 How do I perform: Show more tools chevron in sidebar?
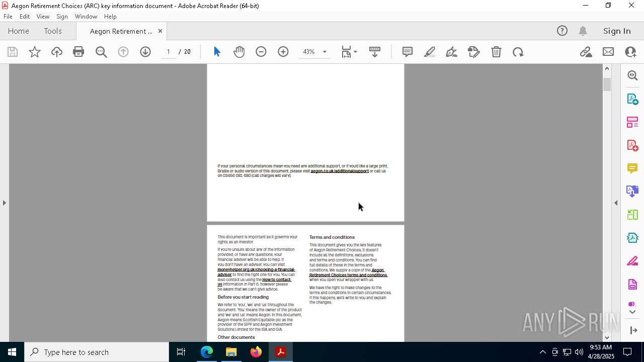632,312
